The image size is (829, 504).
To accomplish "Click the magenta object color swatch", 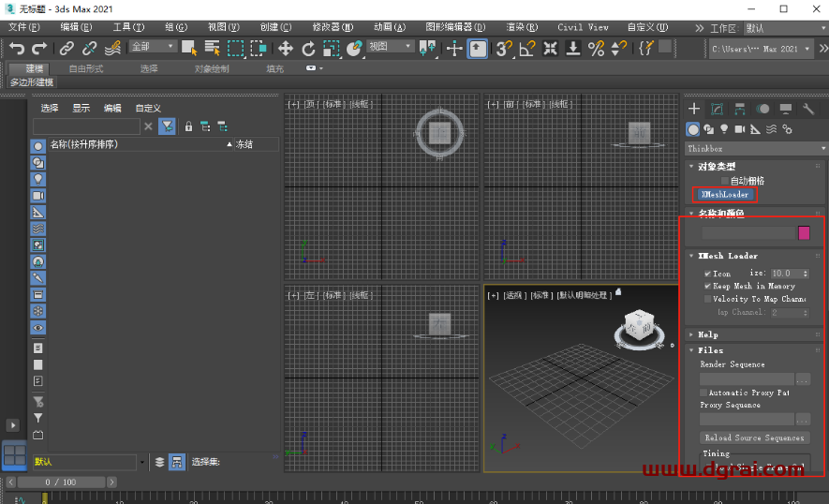I will pyautogui.click(x=804, y=232).
